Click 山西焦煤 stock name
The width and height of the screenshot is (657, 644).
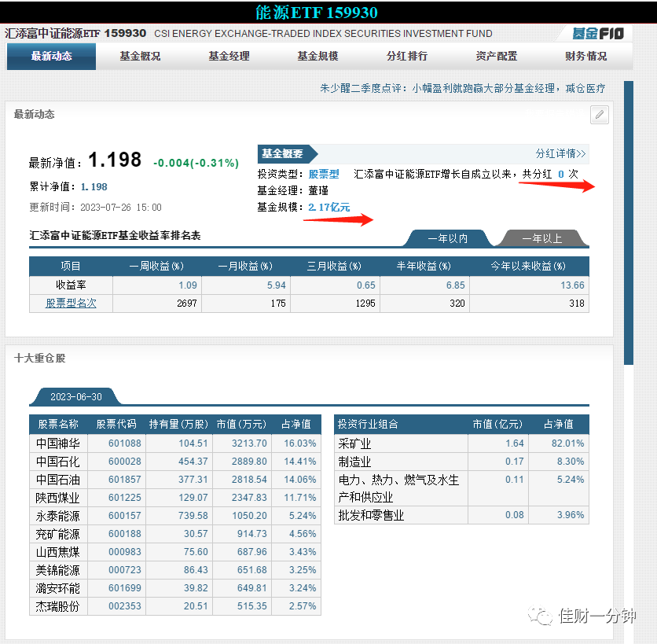[x=58, y=552]
